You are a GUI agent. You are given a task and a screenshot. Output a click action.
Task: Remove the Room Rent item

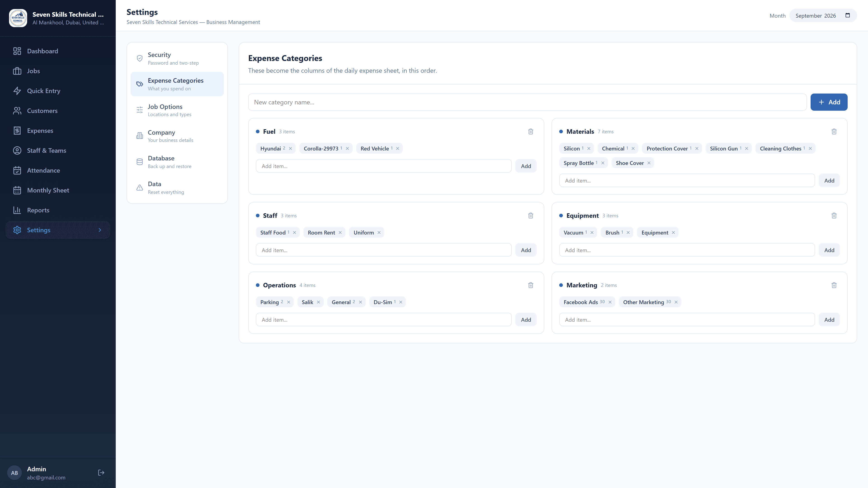click(x=340, y=233)
